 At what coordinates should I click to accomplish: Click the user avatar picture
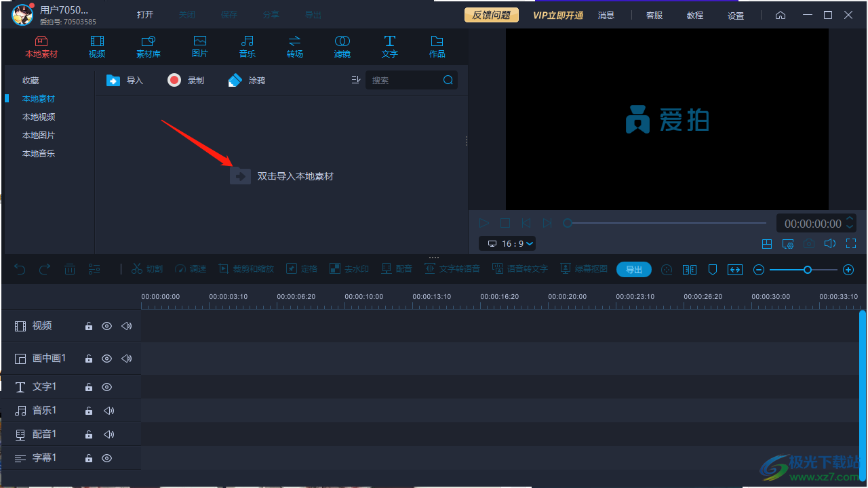22,14
